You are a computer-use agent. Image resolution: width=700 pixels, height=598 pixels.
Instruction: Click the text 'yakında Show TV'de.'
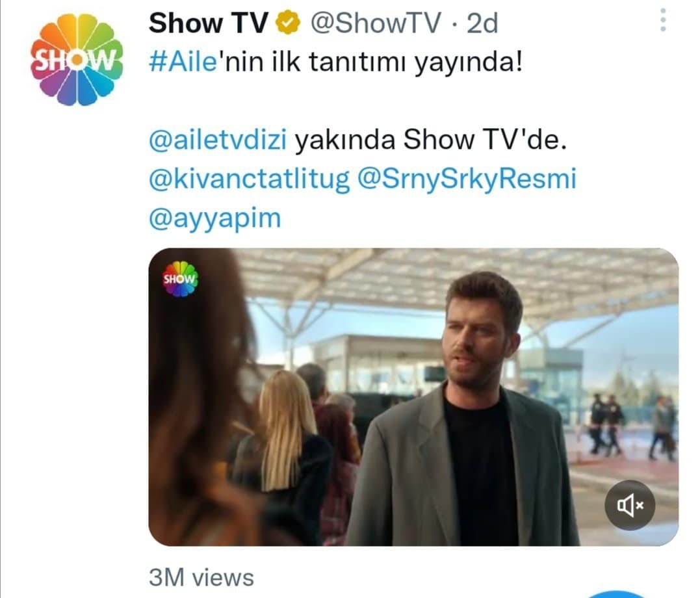click(x=430, y=140)
